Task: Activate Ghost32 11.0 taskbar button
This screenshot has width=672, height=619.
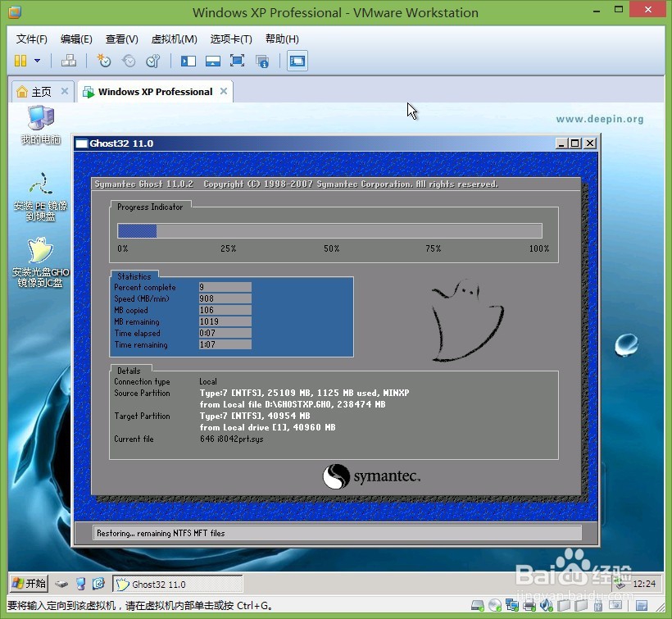Action: coord(178,585)
